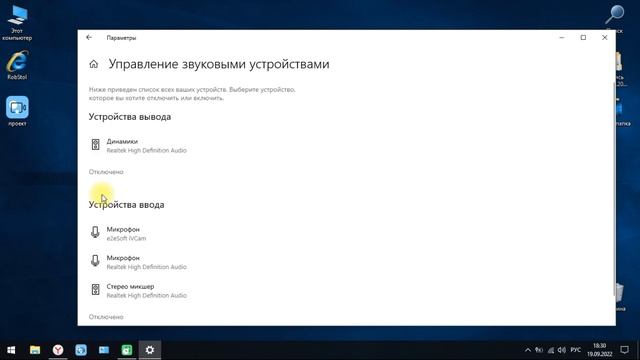Minimize the Параметры window
Image resolution: width=640 pixels, height=360 pixels.
tap(562, 38)
